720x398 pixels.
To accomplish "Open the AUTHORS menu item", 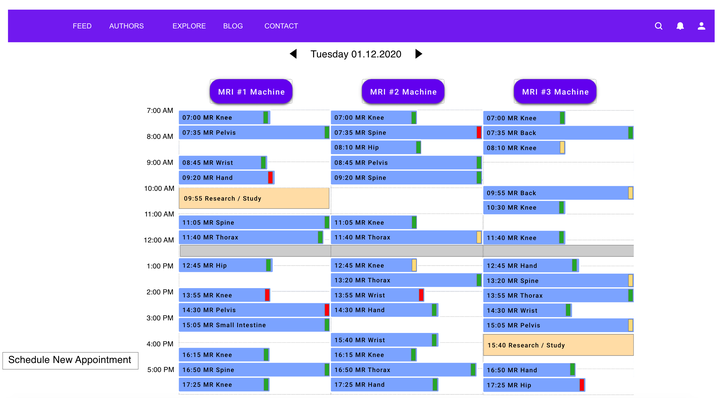I will pyautogui.click(x=126, y=26).
